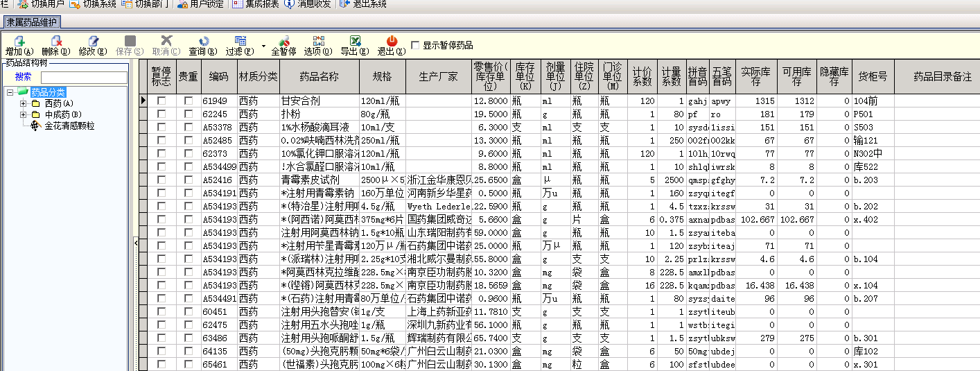Click the red 退出(X) exit icon
980x371 pixels.
click(x=392, y=41)
